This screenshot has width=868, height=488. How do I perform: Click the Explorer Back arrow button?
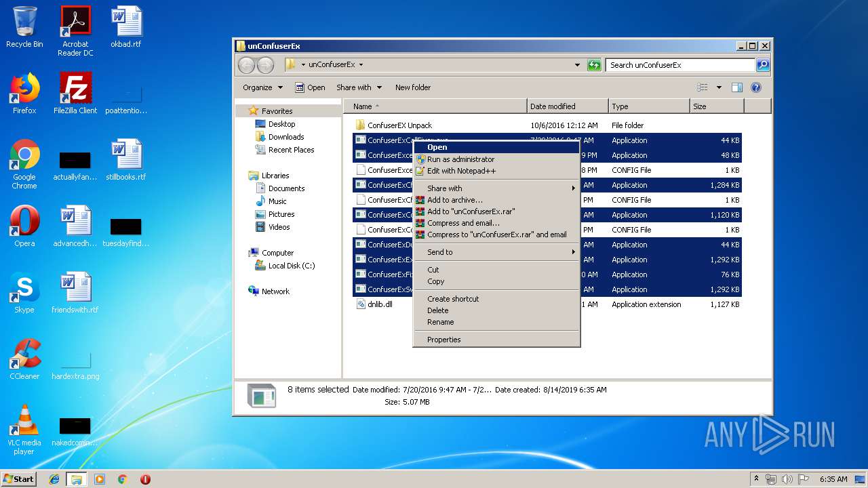[246, 65]
